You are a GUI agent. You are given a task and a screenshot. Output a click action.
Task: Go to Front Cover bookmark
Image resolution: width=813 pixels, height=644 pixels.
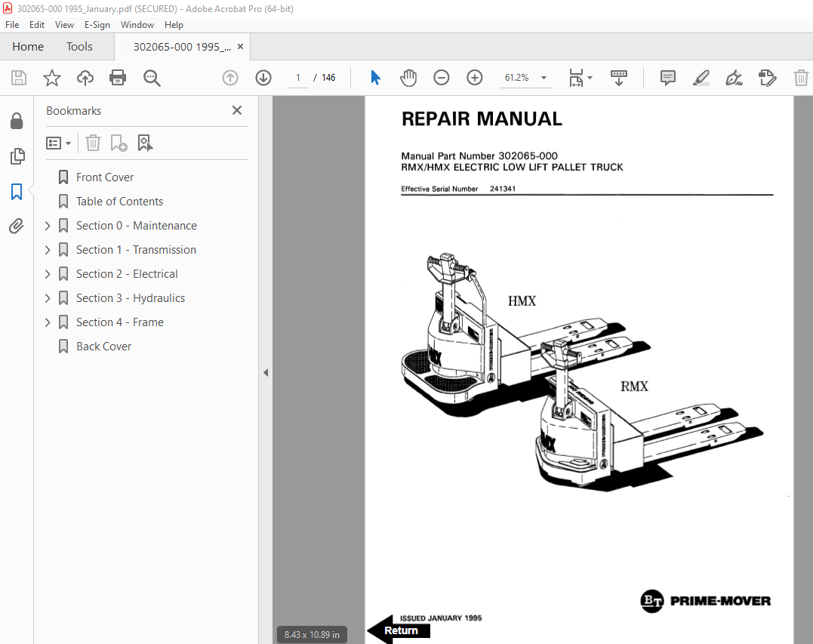105,177
